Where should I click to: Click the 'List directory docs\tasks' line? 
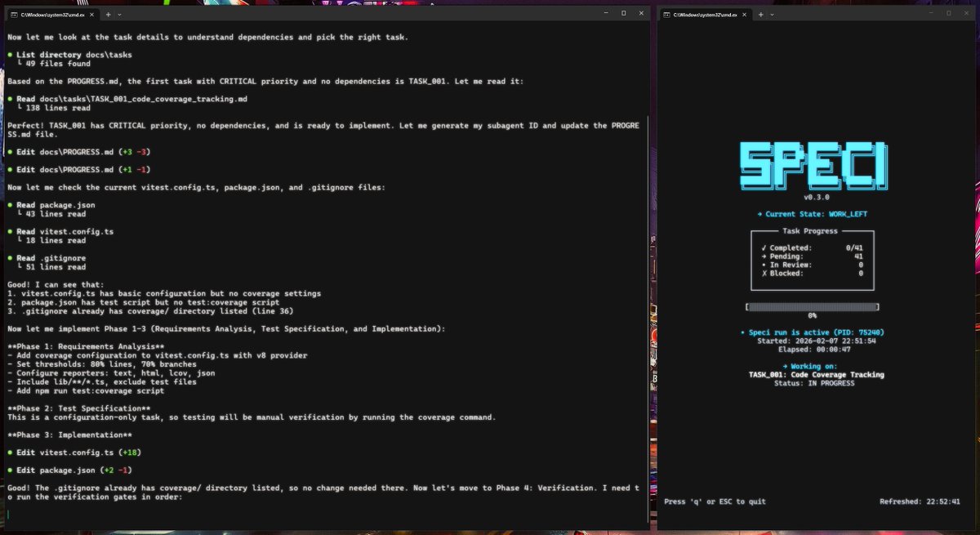(69, 55)
